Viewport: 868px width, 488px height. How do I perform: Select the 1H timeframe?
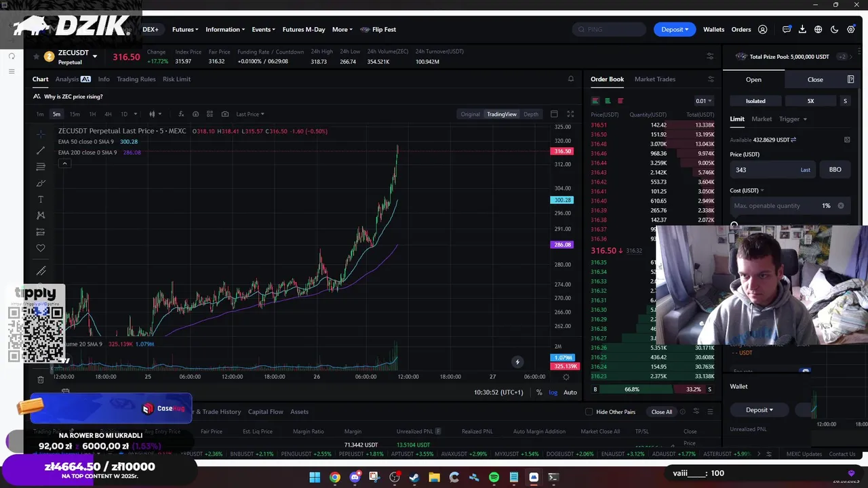pos(92,115)
